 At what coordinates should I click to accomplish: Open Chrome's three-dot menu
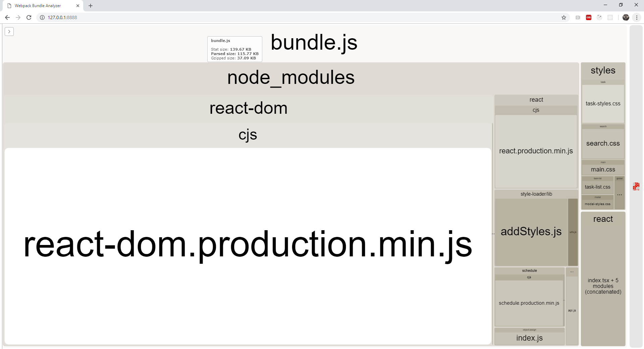click(x=637, y=17)
